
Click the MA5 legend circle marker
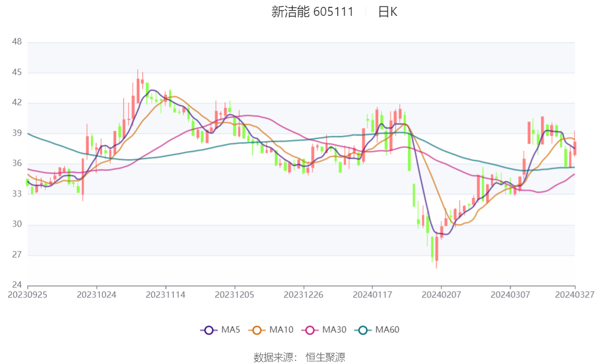tap(209, 330)
